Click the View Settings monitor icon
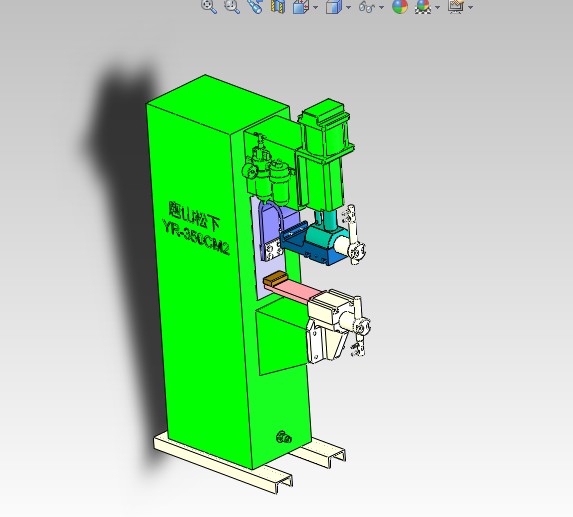The image size is (573, 517). (456, 6)
